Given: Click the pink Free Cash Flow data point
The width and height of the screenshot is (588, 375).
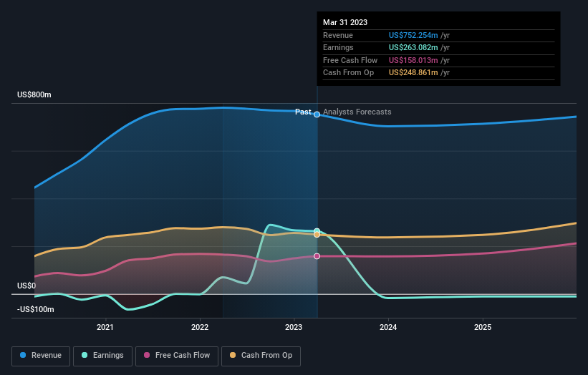Looking at the screenshot, I should [x=317, y=256].
